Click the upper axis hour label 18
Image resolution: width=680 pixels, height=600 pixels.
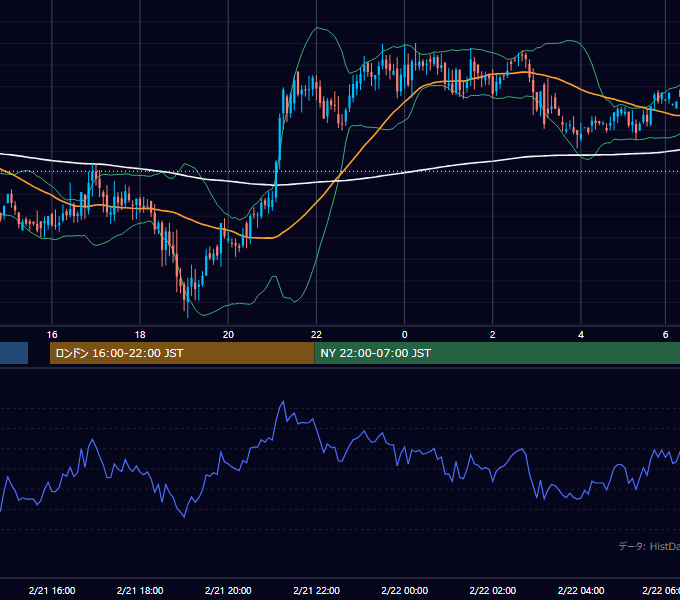(x=140, y=335)
